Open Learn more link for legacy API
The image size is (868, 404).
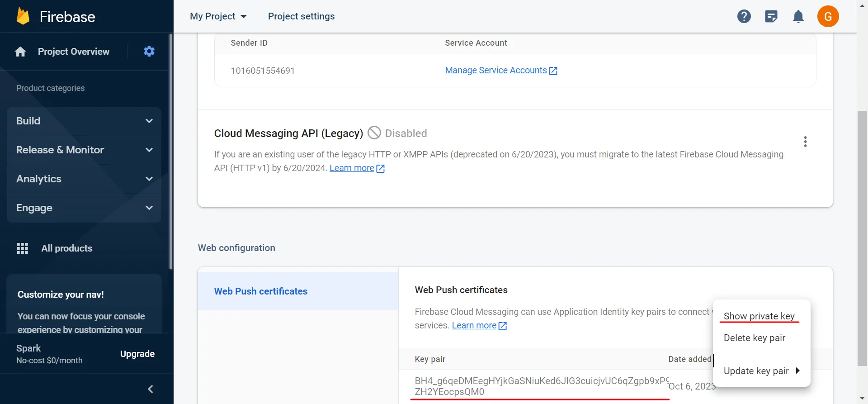pos(352,168)
